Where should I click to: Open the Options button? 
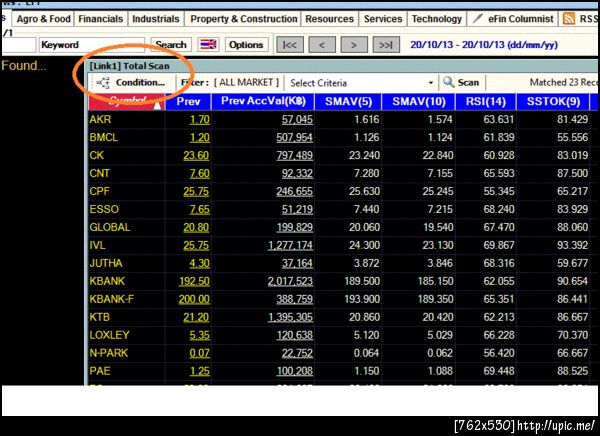(246, 45)
